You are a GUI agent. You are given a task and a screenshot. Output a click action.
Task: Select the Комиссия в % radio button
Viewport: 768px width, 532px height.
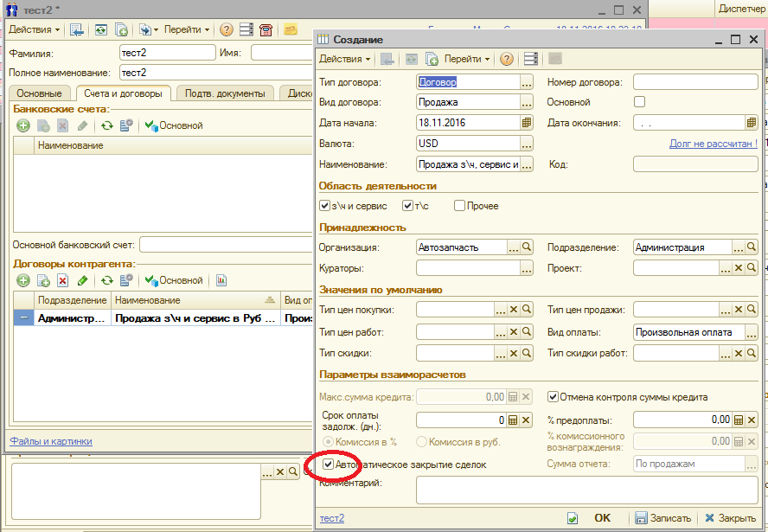click(328, 442)
